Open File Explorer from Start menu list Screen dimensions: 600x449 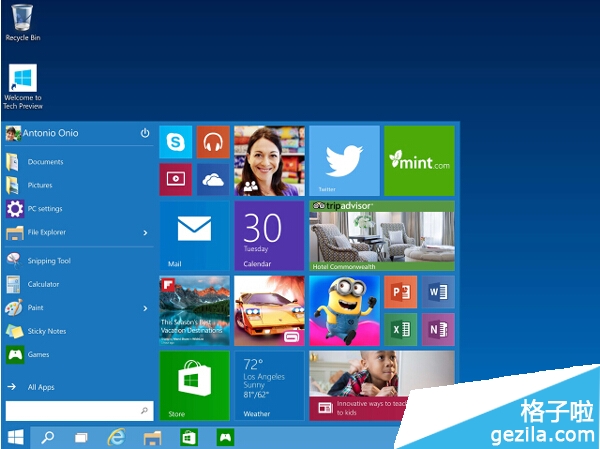(x=79, y=232)
